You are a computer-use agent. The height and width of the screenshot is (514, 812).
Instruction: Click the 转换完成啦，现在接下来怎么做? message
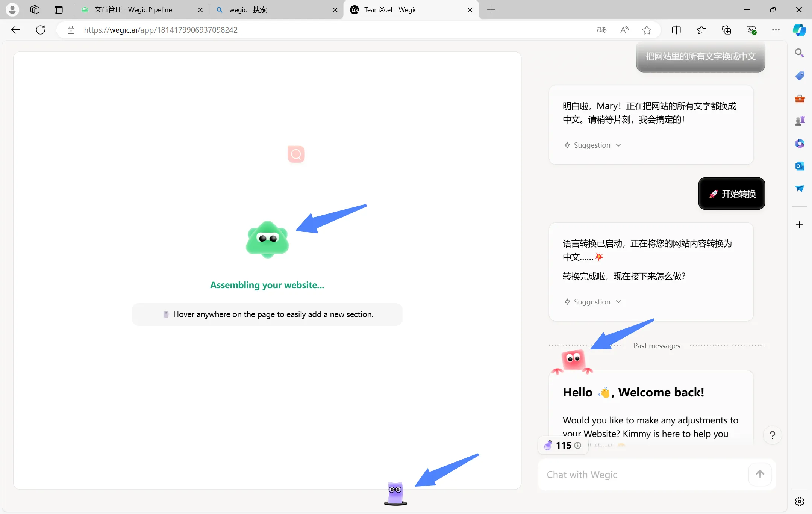624,276
